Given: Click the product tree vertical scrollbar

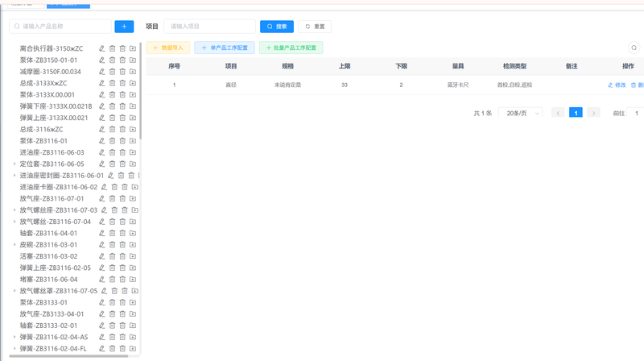Looking at the screenshot, I should (140, 90).
